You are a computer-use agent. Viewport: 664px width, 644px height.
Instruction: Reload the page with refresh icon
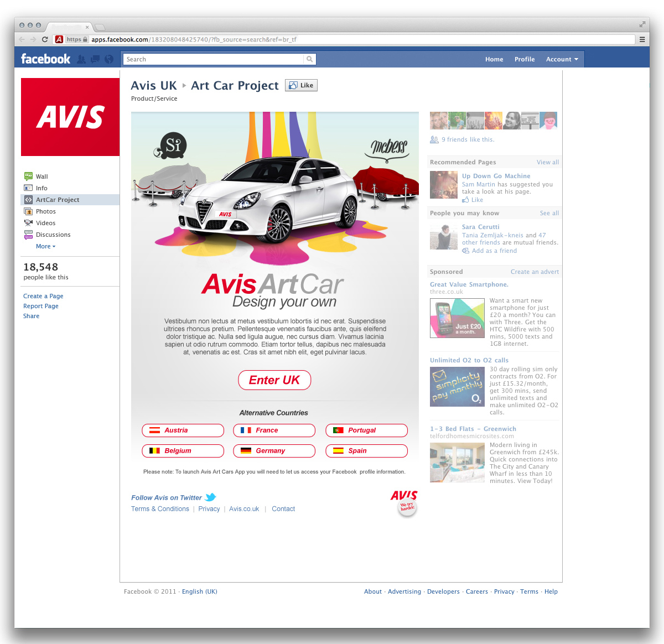pyautogui.click(x=45, y=39)
